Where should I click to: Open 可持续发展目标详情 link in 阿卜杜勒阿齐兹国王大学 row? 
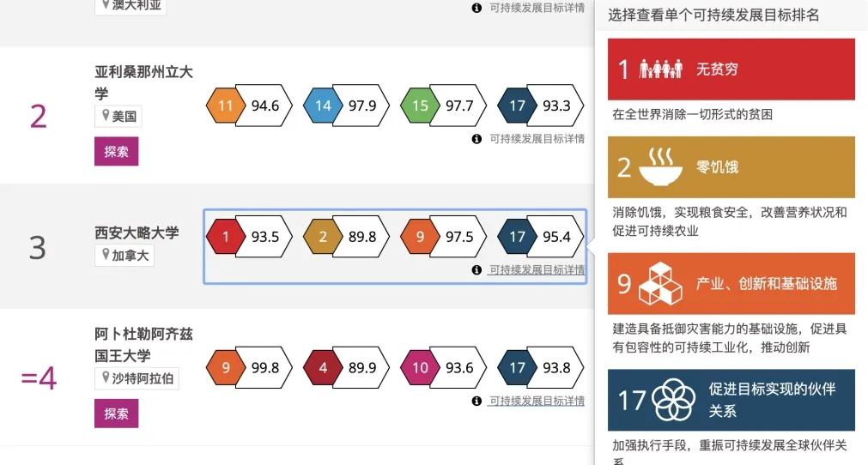(537, 401)
